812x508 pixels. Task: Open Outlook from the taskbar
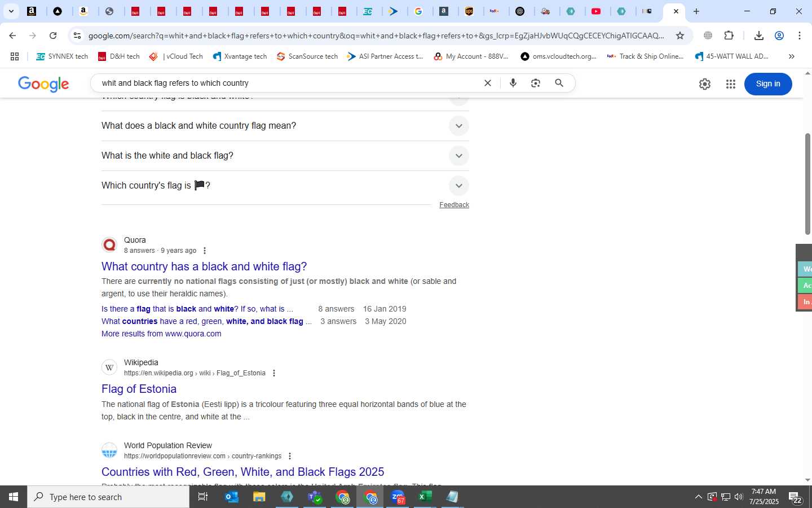232,497
